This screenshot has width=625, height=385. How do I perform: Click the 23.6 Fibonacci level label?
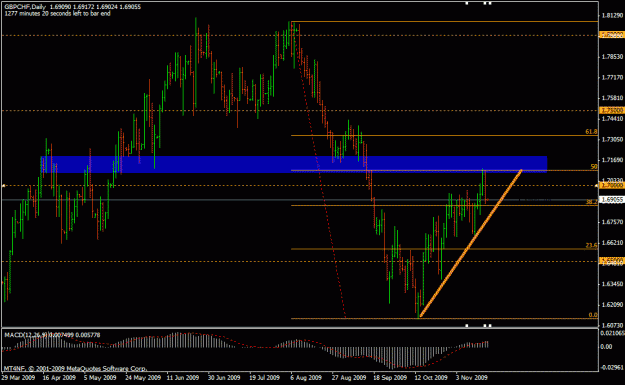click(592, 245)
